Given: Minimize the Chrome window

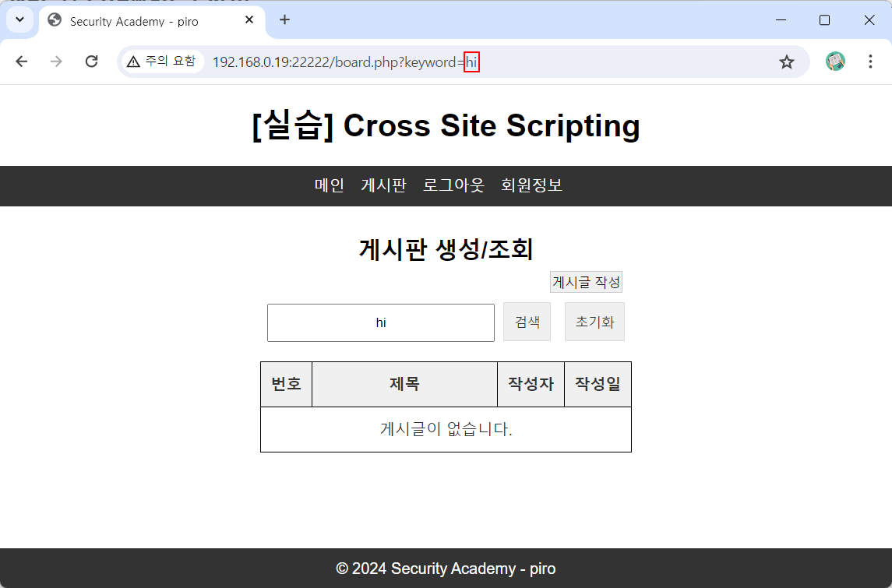Looking at the screenshot, I should coord(781,20).
